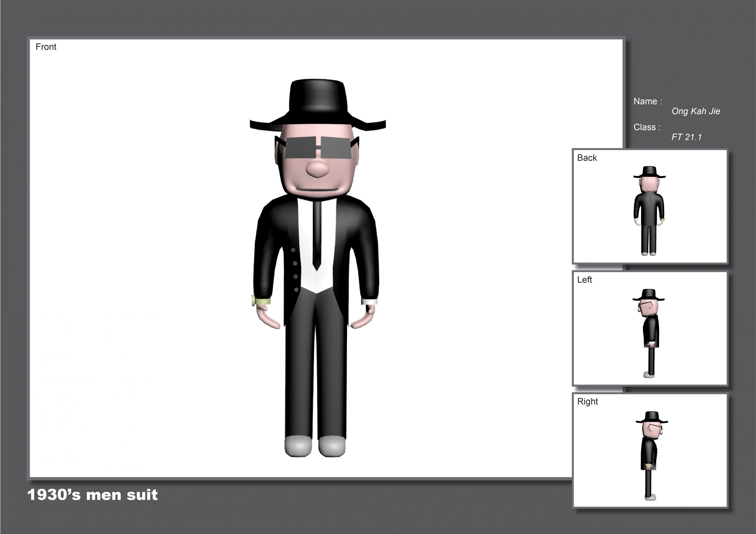Click the 'Back' panel label
The width and height of the screenshot is (756, 534).
(587, 158)
